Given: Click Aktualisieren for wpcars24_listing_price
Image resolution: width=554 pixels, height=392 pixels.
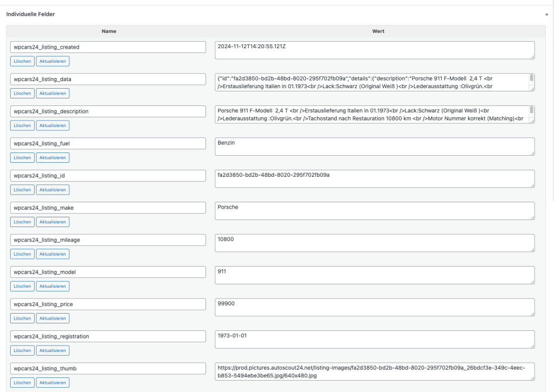Looking at the screenshot, I should click(52, 318).
